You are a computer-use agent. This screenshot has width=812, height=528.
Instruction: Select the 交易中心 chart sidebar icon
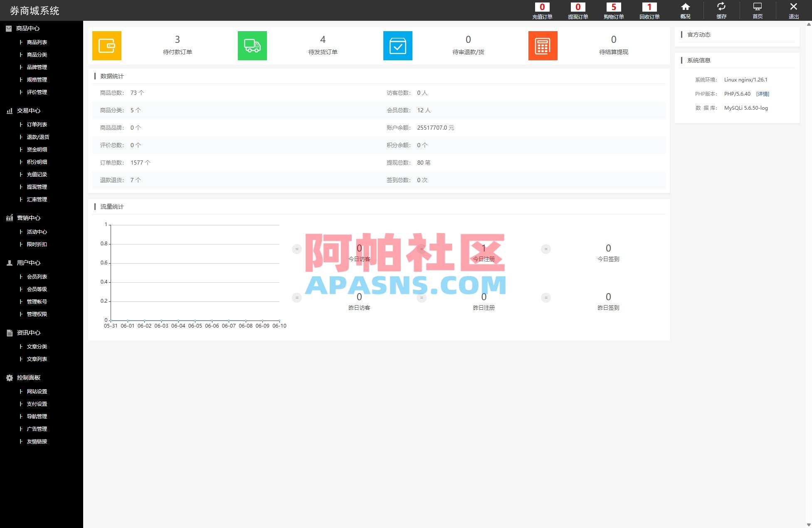click(9, 111)
